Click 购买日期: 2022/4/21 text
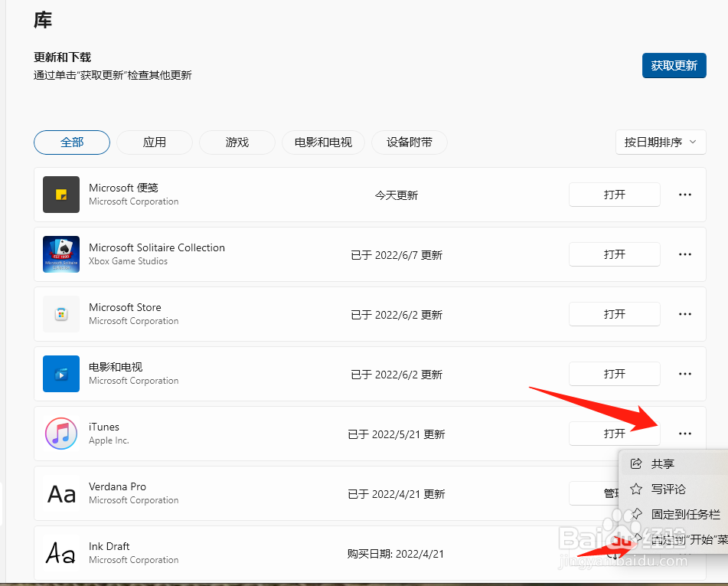The image size is (728, 586). point(396,554)
